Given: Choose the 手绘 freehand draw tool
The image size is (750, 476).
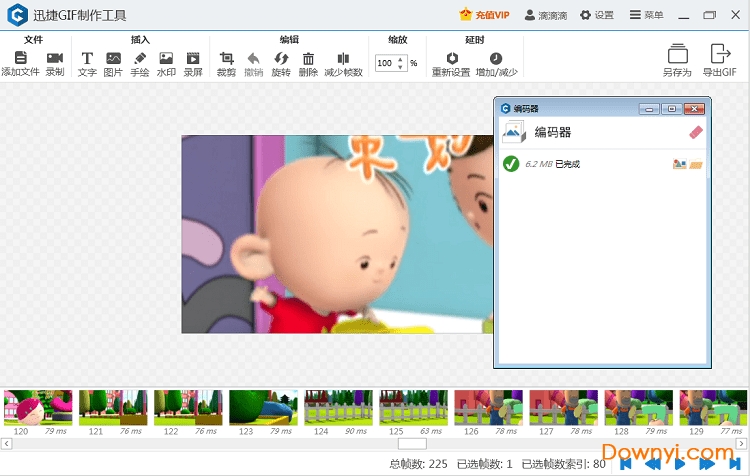Looking at the screenshot, I should pos(140,59).
